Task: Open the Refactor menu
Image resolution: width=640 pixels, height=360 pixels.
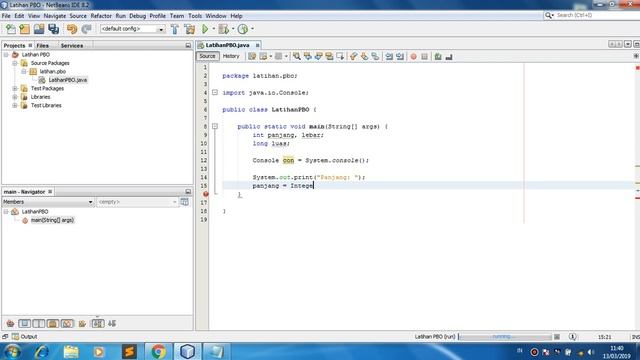Action: pos(101,16)
